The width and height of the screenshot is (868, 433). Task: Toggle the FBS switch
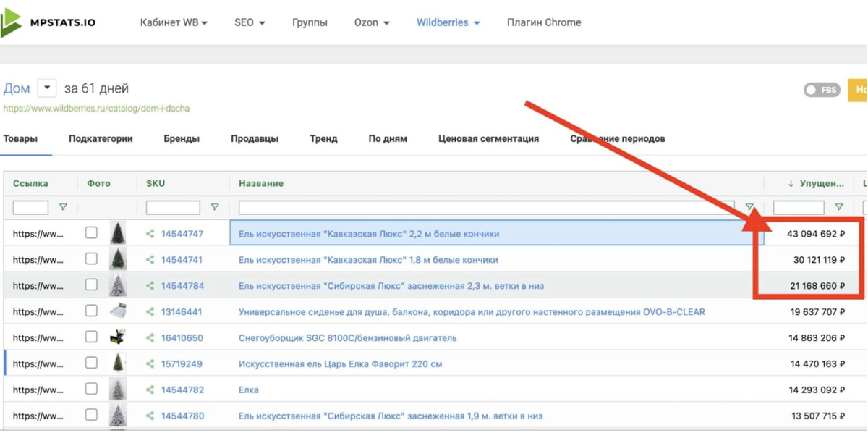point(822,90)
